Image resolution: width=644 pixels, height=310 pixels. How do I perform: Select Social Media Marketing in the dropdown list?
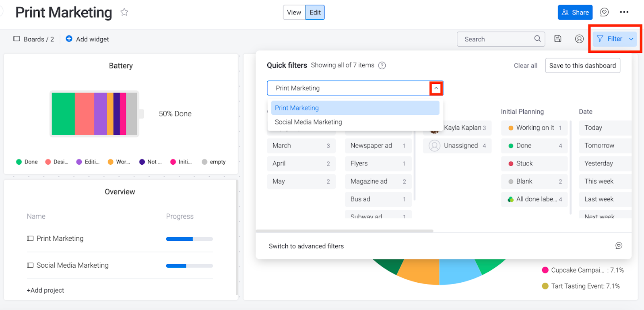[x=355, y=122]
